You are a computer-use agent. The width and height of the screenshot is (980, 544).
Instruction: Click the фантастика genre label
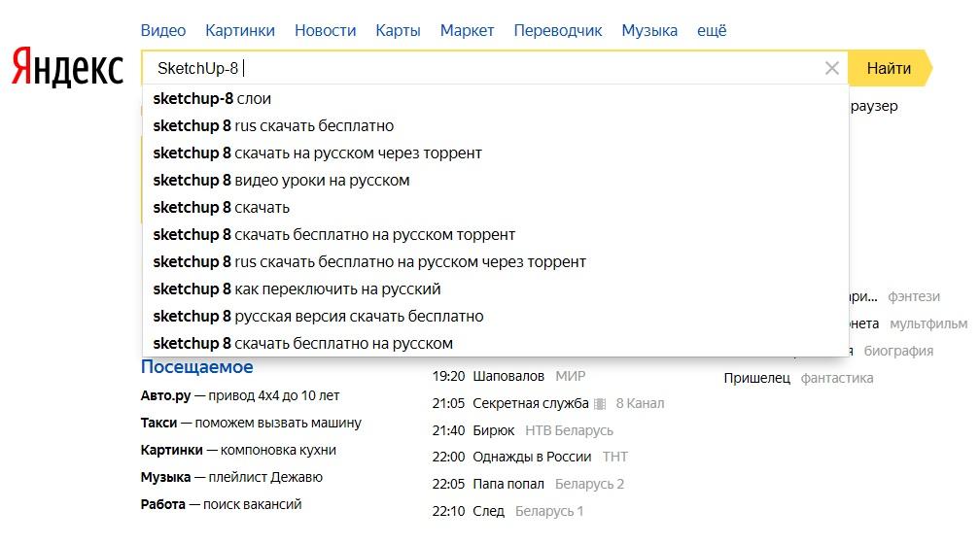[837, 378]
